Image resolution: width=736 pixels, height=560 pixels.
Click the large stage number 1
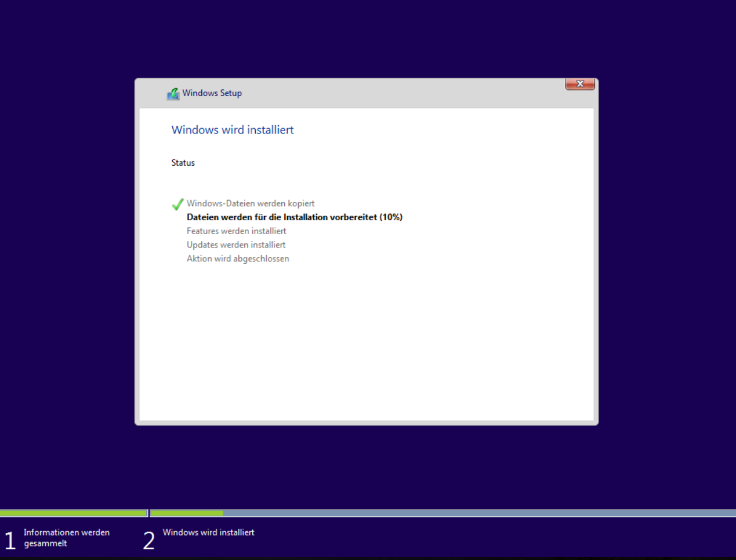tap(10, 540)
